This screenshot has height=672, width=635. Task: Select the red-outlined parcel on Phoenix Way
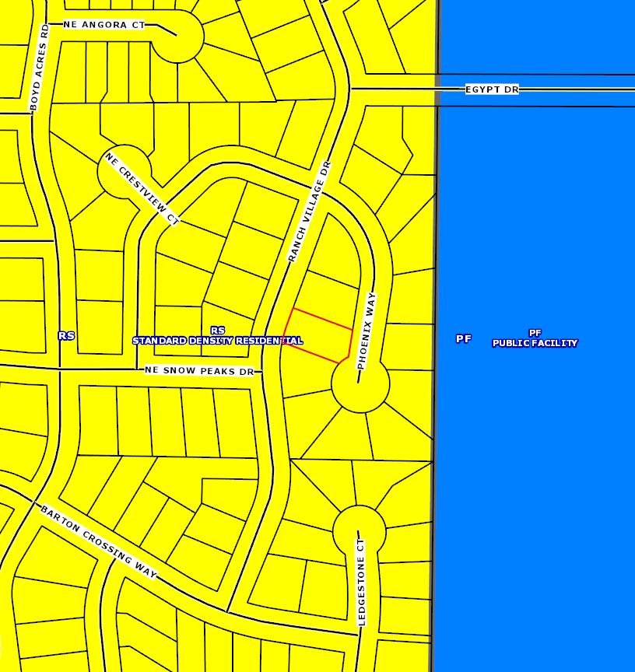pyautogui.click(x=319, y=335)
